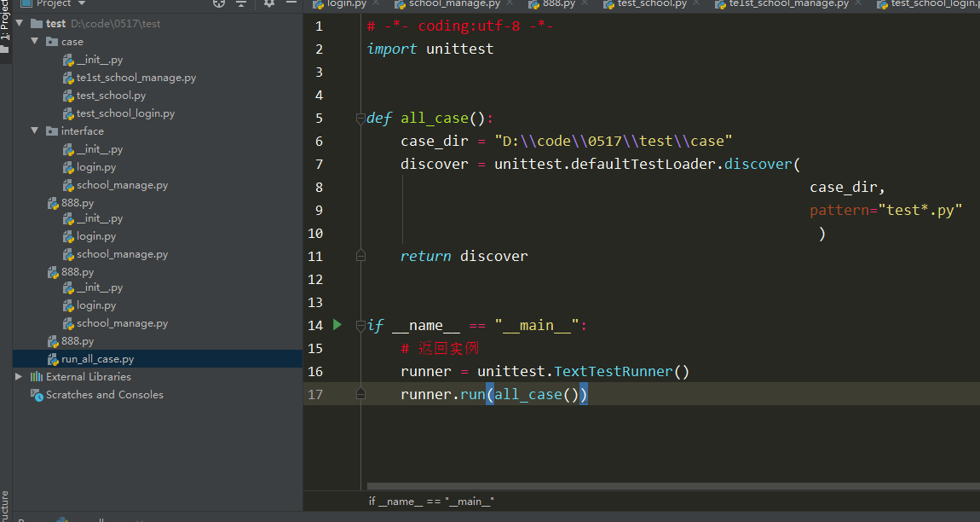Click line number 7 in the gutter
980x522 pixels.
pyautogui.click(x=319, y=164)
